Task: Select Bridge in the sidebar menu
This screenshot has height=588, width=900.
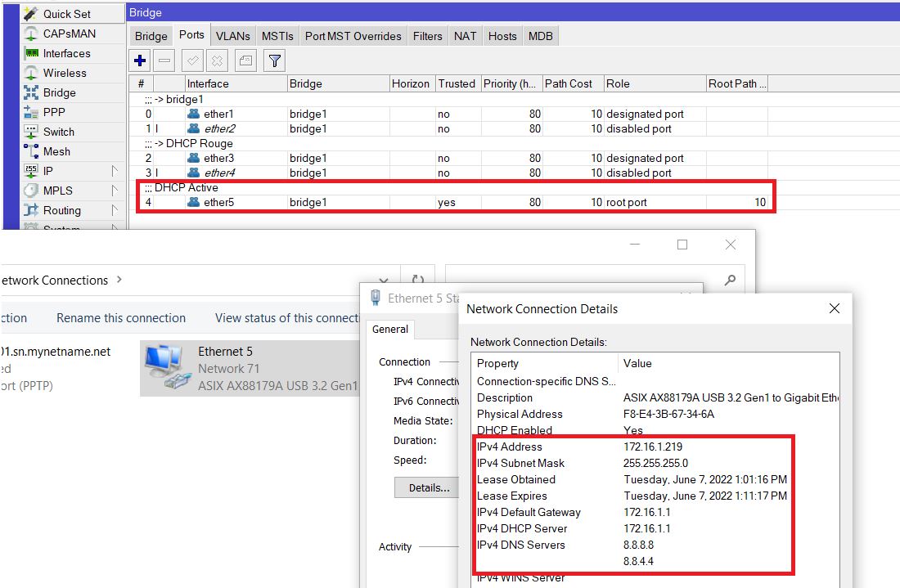Action: [73, 92]
